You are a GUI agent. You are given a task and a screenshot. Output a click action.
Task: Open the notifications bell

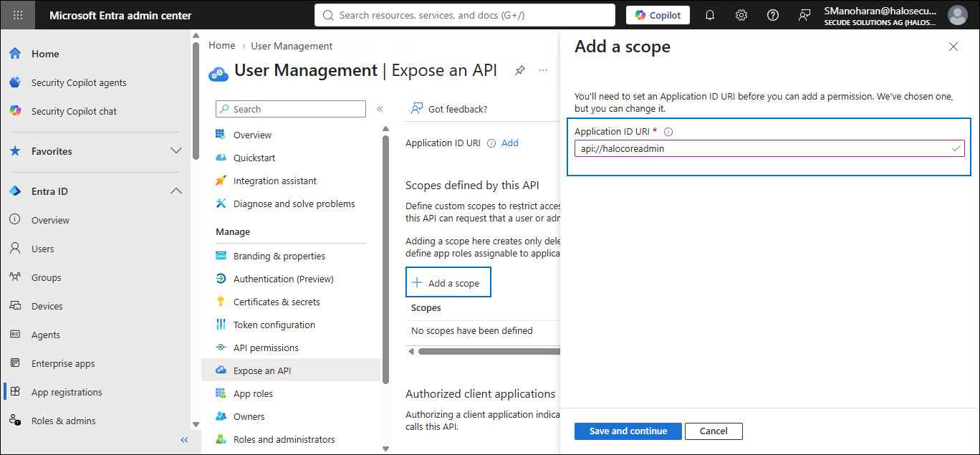pyautogui.click(x=710, y=15)
